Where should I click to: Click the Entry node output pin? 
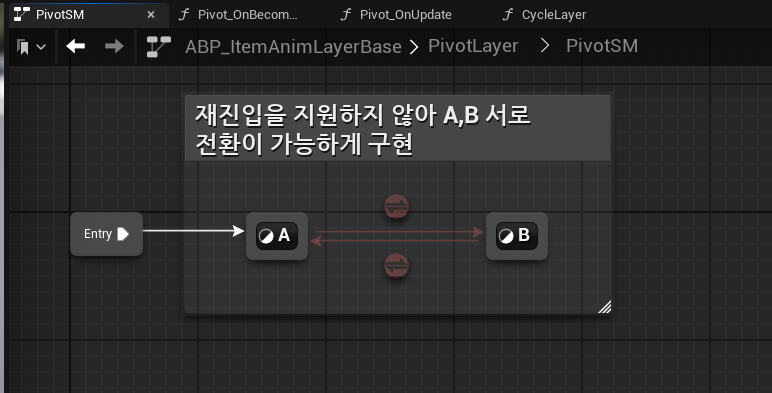click(123, 234)
